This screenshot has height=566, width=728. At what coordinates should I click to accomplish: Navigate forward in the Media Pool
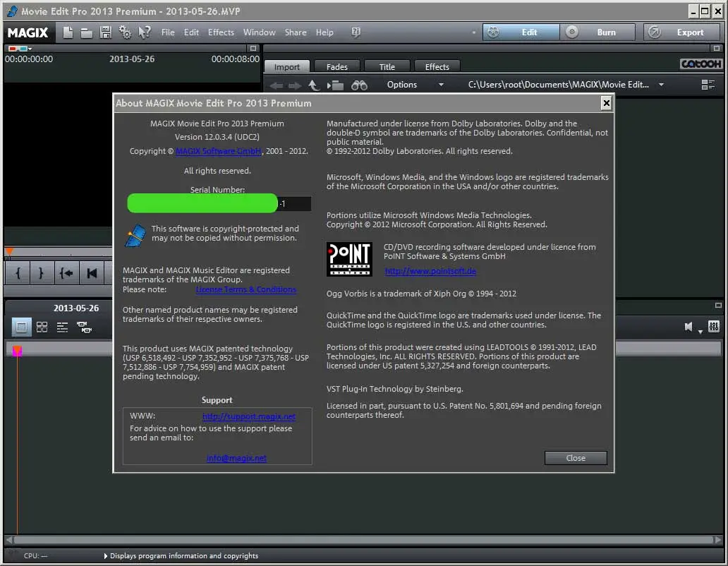tap(295, 85)
